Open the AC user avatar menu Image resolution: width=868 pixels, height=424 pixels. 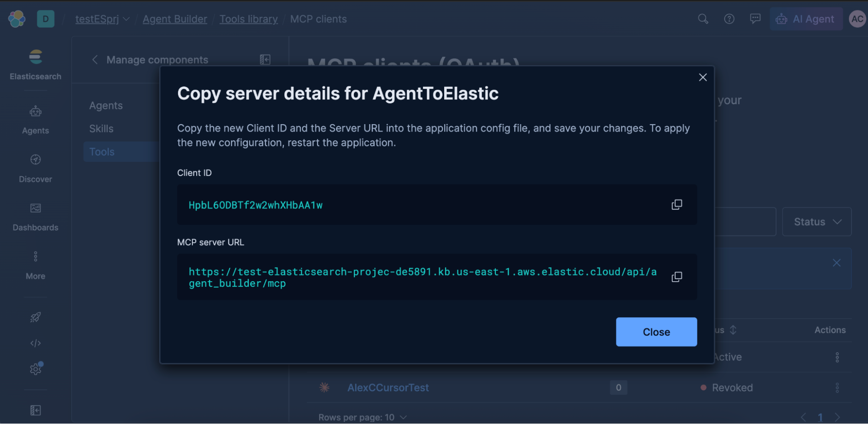[x=857, y=19]
